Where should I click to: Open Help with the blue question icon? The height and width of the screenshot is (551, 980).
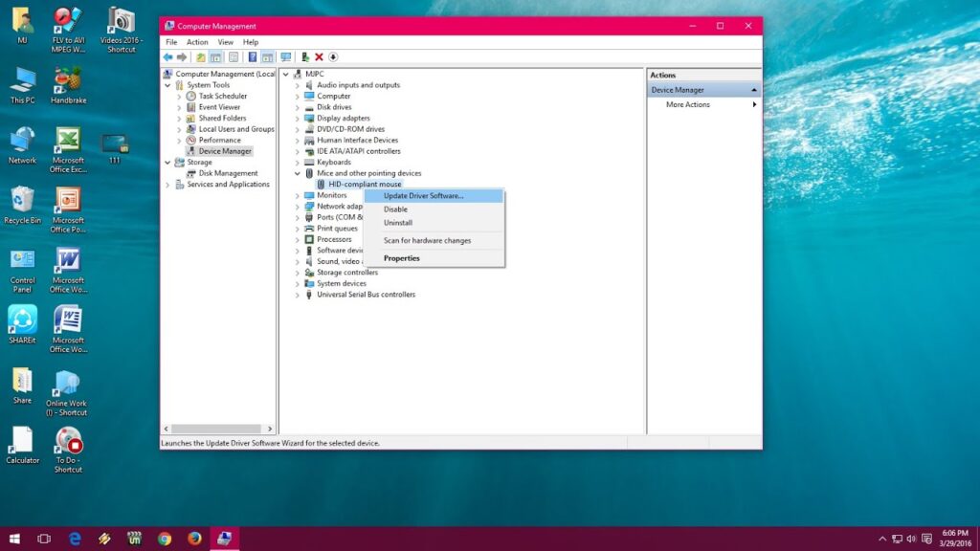tap(253, 56)
